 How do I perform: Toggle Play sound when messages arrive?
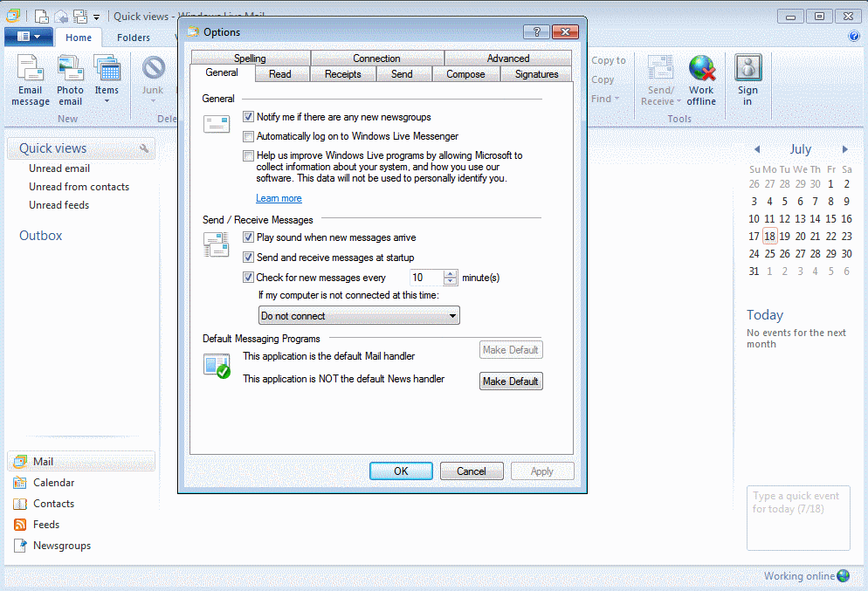tap(249, 237)
